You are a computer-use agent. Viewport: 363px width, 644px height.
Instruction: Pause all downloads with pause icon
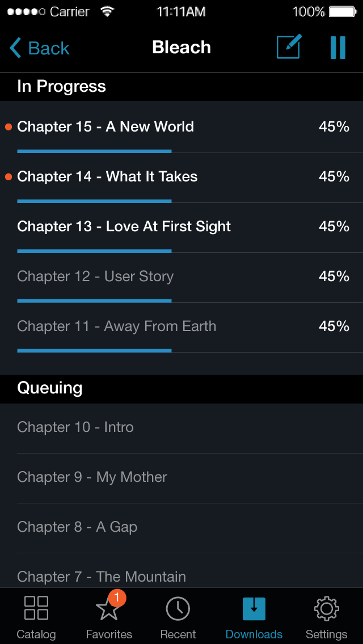338,48
